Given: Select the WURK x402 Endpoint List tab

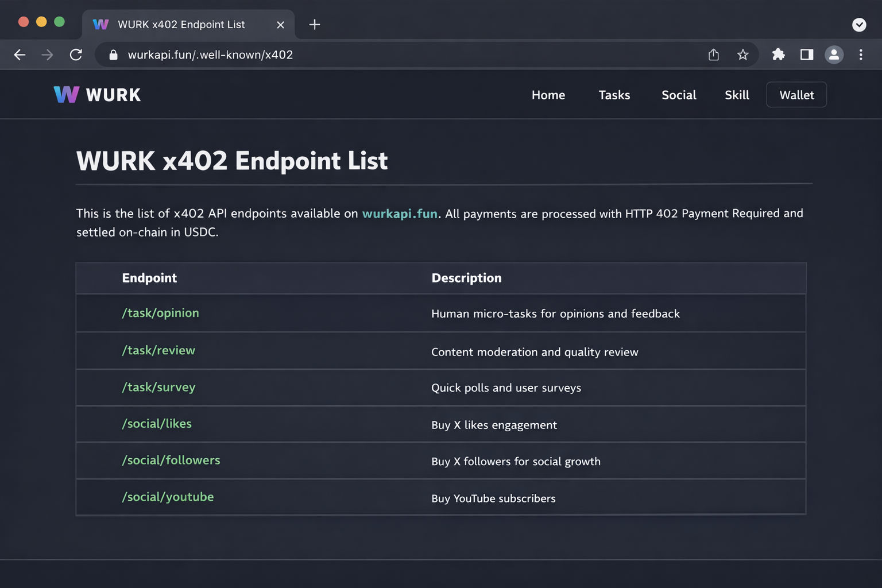Looking at the screenshot, I should pos(188,24).
